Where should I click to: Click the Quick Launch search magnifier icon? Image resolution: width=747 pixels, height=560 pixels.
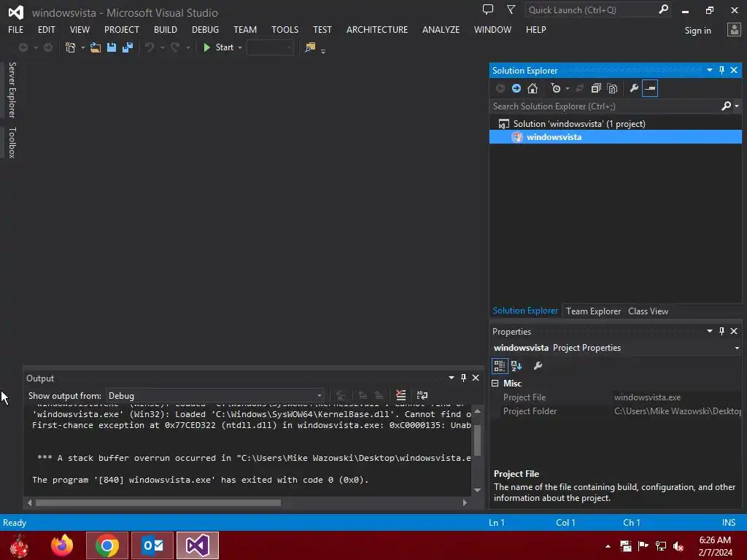coord(663,9)
